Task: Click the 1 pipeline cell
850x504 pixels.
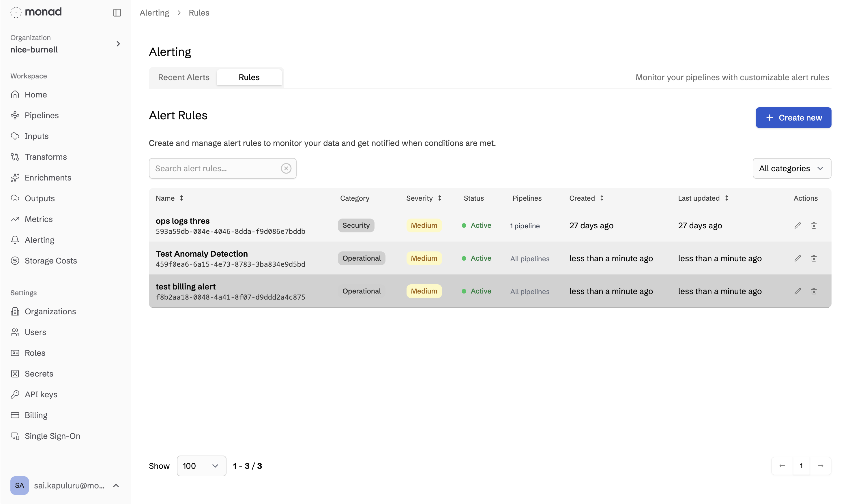Action: tap(525, 226)
